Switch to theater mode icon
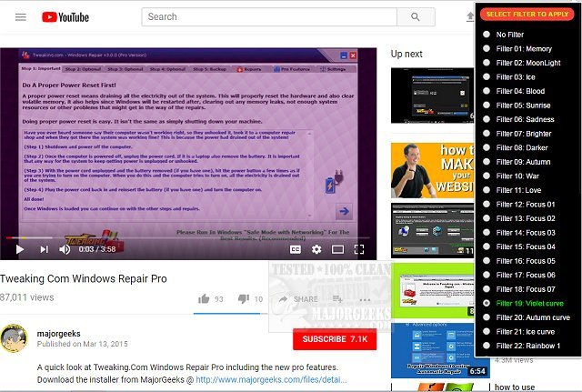Viewport: 582px width, 392px height. [x=337, y=249]
